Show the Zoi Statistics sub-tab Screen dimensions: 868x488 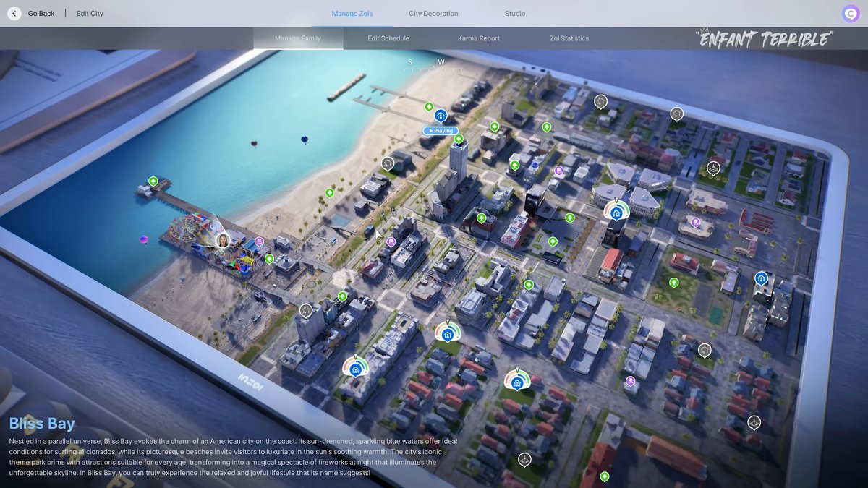(569, 38)
